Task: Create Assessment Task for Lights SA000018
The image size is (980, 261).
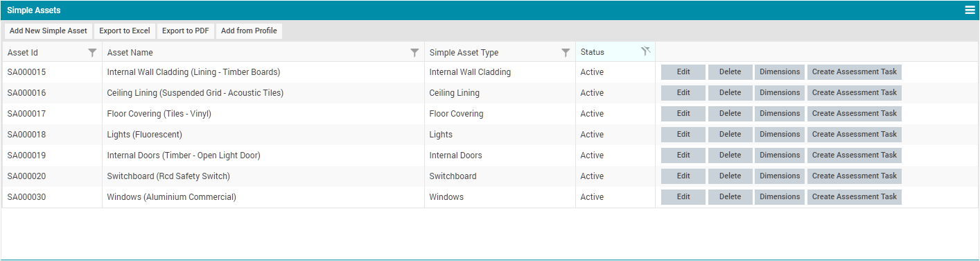Action: coord(855,135)
